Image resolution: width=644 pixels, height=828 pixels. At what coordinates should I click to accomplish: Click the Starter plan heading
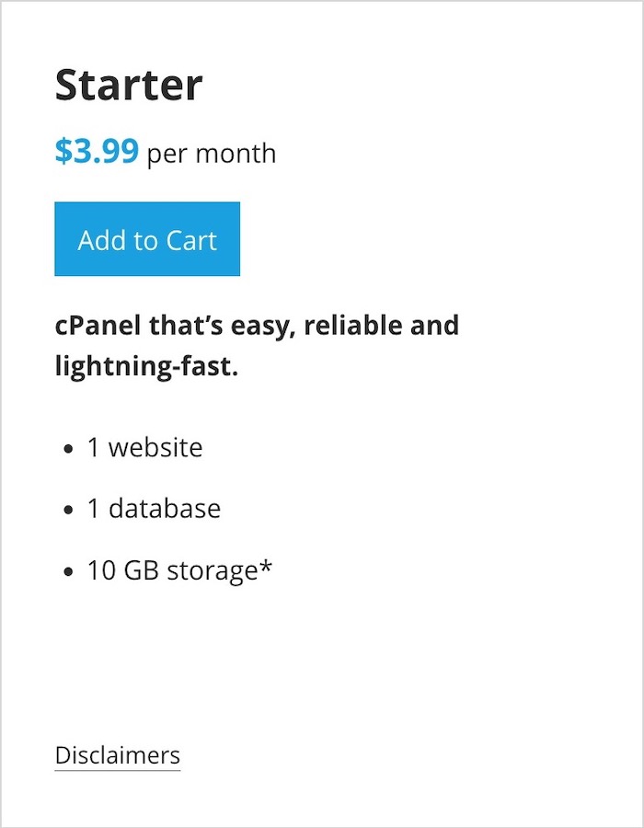(129, 86)
